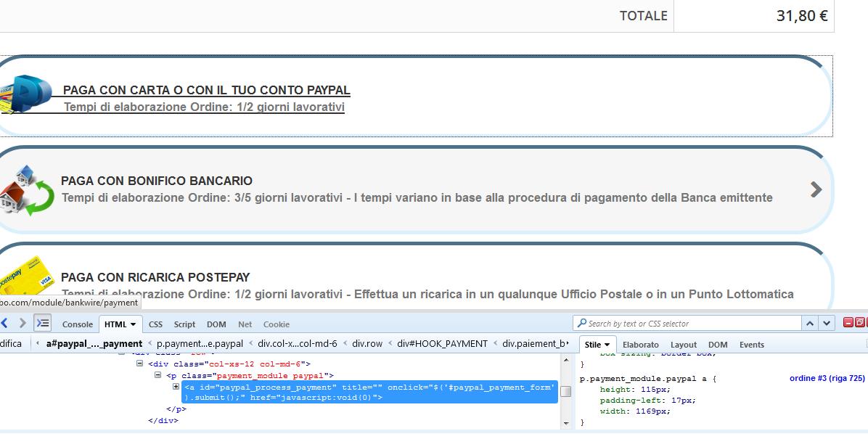Expand the a#paypal_process_payment node
The height and width of the screenshot is (447, 868).
coord(176,387)
